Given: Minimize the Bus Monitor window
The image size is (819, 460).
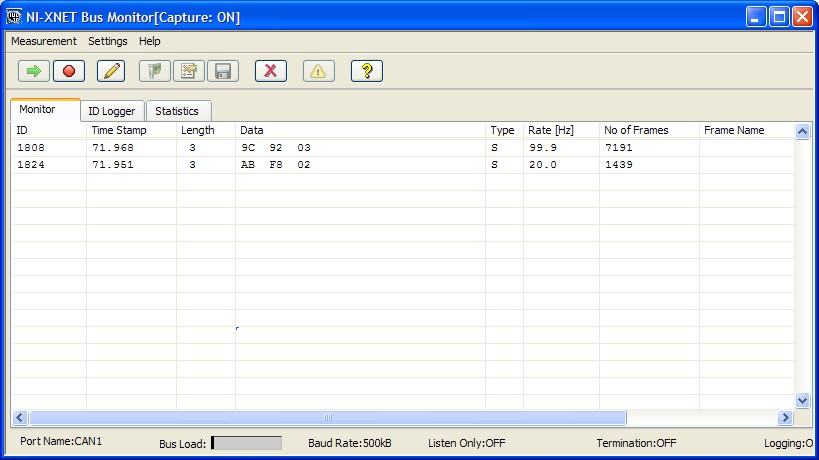Looking at the screenshot, I should pyautogui.click(x=755, y=17).
